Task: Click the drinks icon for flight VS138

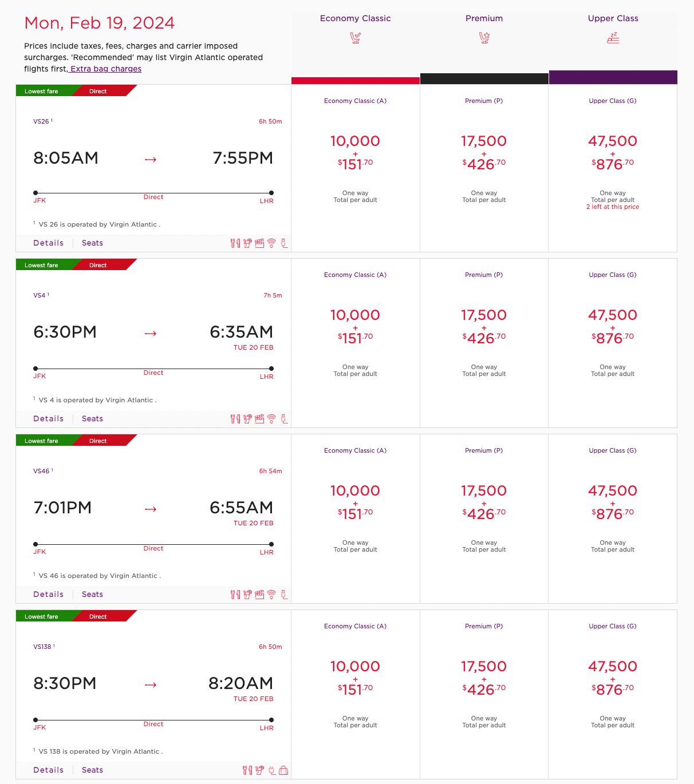Action: tap(259, 770)
